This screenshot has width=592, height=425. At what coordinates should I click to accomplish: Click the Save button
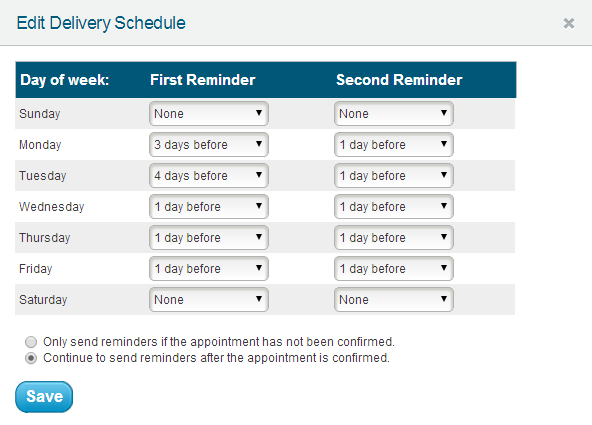click(44, 397)
